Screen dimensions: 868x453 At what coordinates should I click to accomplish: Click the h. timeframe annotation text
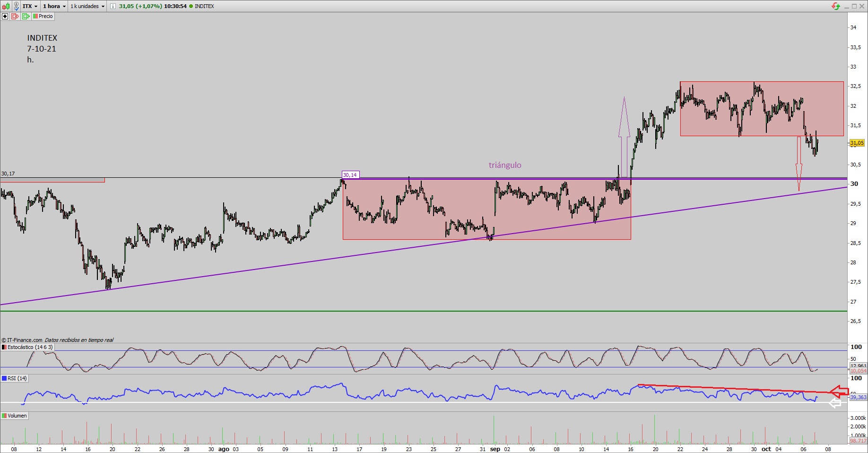click(30, 60)
